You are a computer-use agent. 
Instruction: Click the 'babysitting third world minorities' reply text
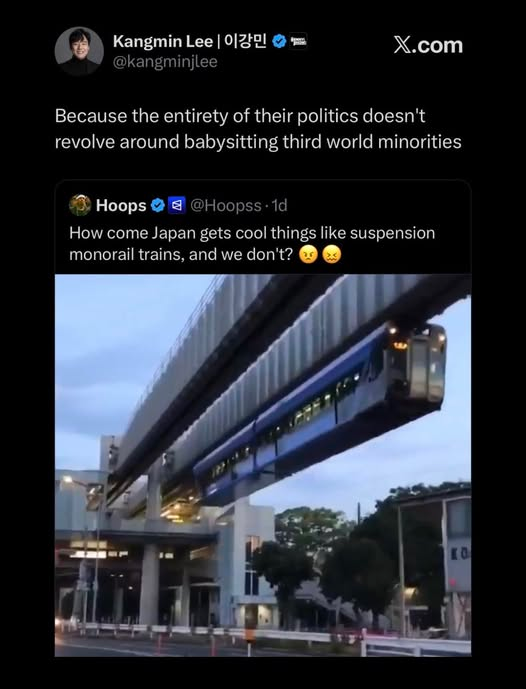323,142
